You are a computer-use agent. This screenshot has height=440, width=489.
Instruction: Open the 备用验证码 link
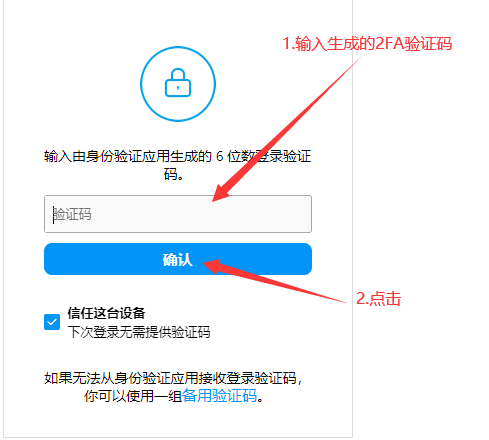pyautogui.click(x=219, y=396)
